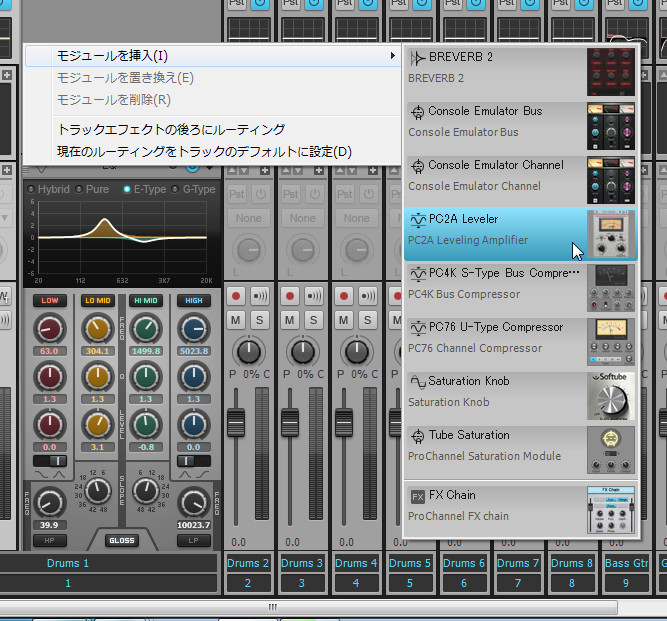Image resolution: width=667 pixels, height=621 pixels.
Task: Toggle input echo on Drums 4
Action: tap(368, 296)
